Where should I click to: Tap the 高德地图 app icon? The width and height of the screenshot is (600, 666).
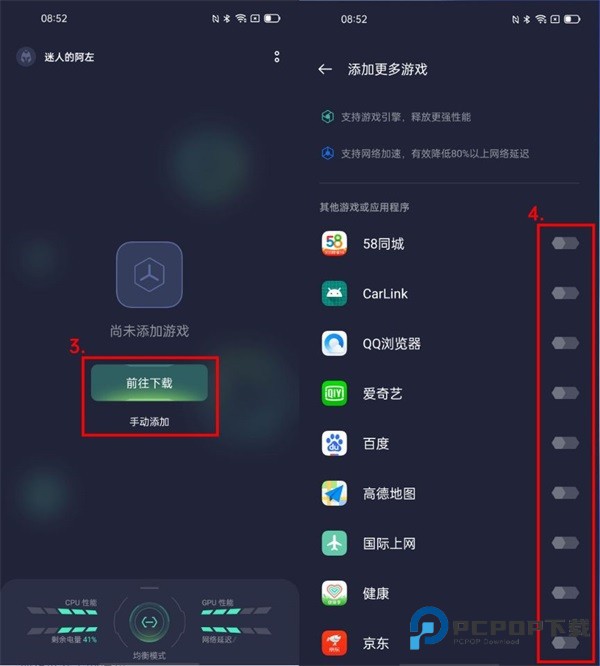pos(334,493)
